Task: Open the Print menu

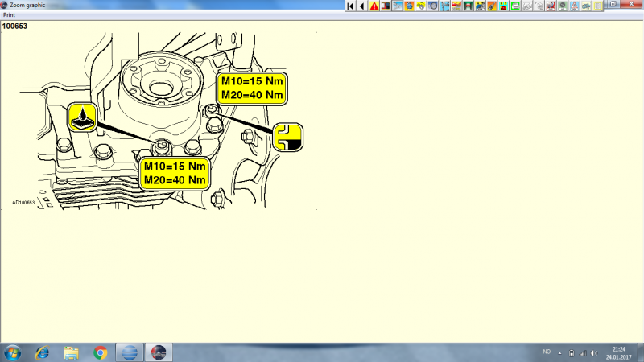Action: click(x=10, y=14)
